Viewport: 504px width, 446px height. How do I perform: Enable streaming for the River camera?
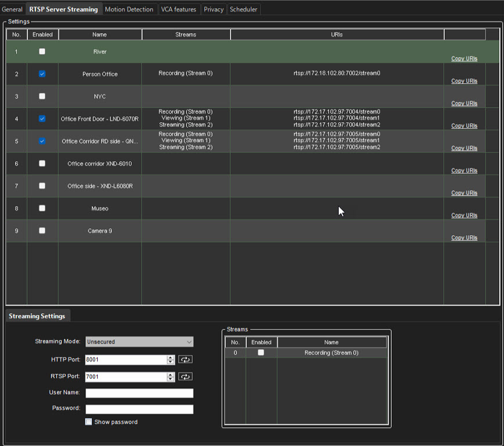click(42, 51)
